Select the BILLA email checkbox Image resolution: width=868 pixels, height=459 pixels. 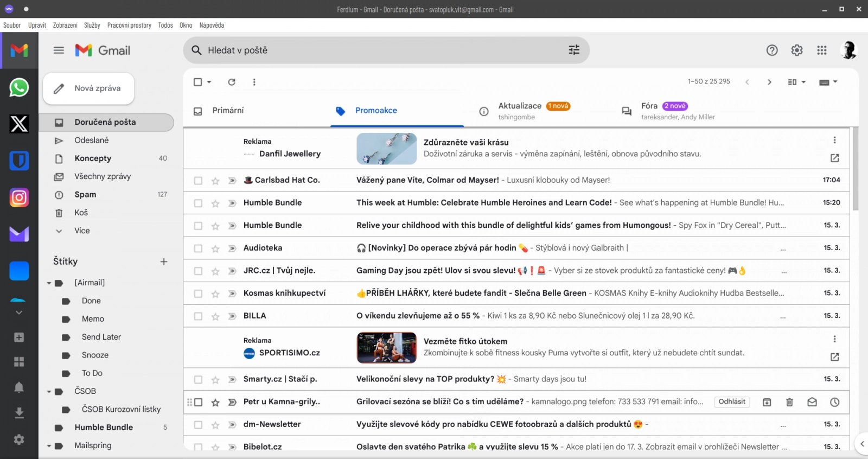[198, 316]
